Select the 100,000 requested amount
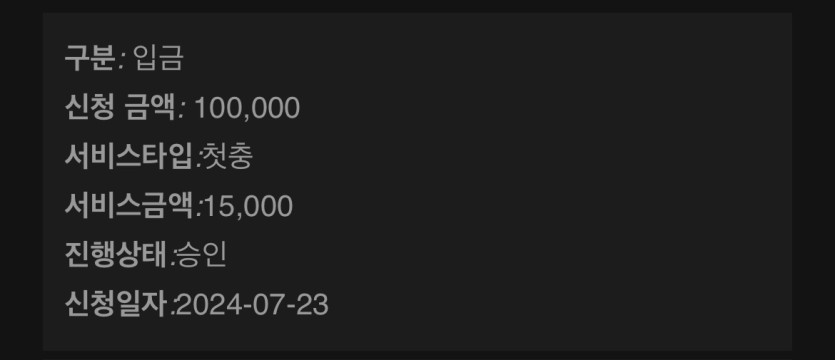The width and height of the screenshot is (835, 360). coord(247,108)
